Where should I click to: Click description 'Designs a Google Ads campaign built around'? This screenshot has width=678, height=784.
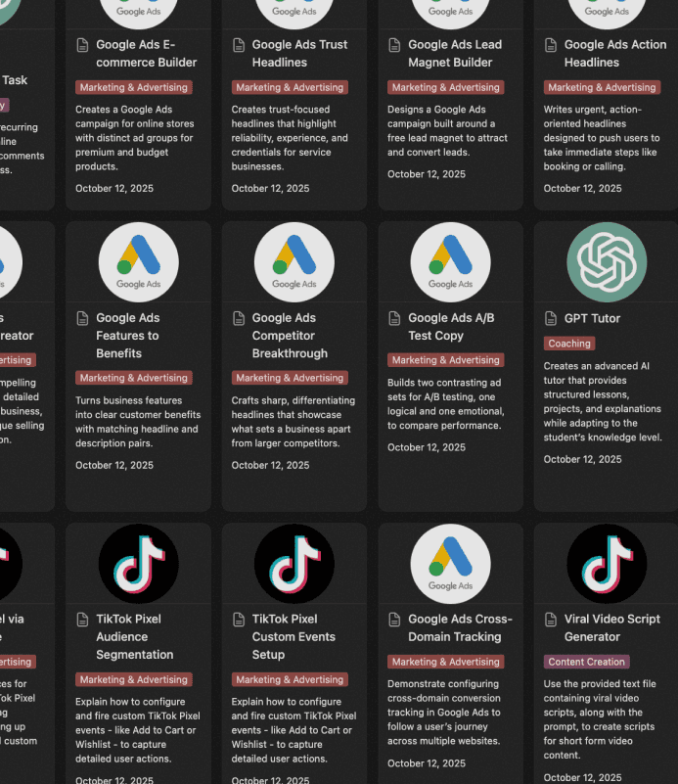(x=447, y=131)
